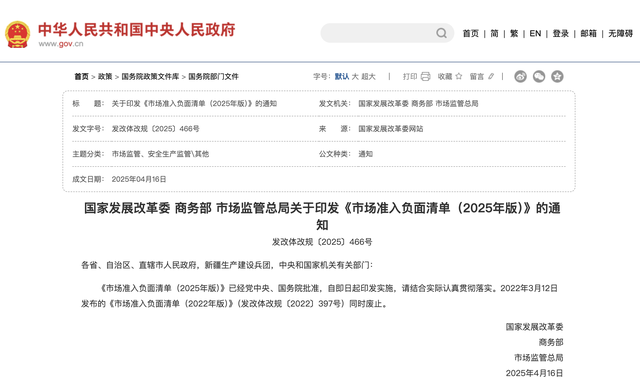Go to 政策 breadcrumb link
The image size is (640, 384).
pos(105,76)
